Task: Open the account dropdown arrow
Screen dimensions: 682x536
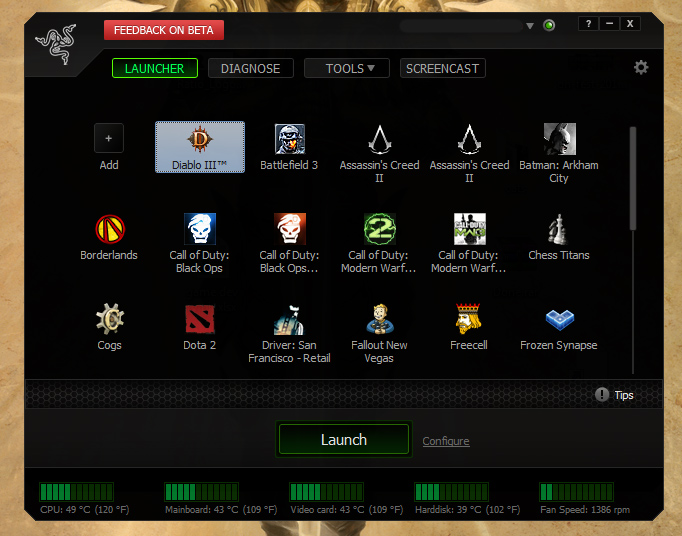Action: tap(530, 26)
